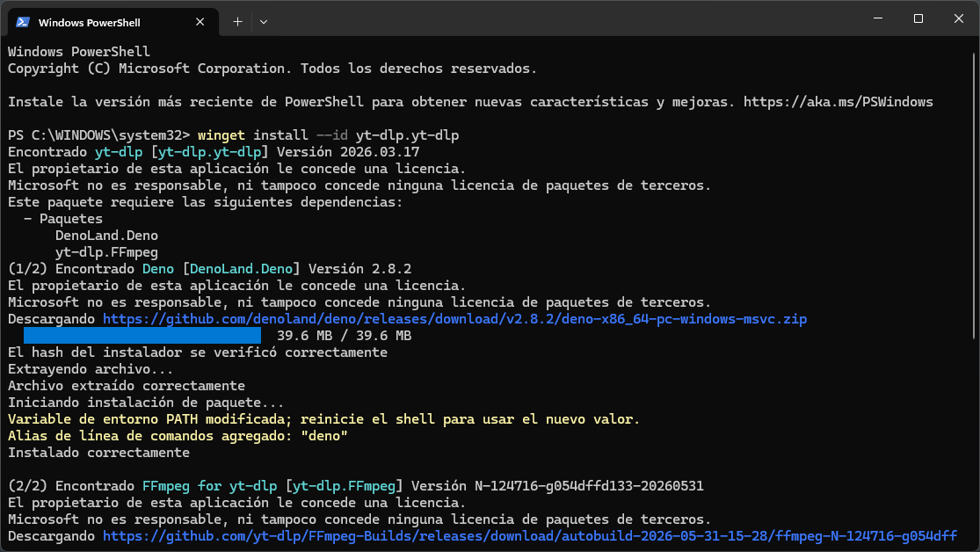Close the terminal window
Screen dimensions: 980x552
click(x=959, y=18)
